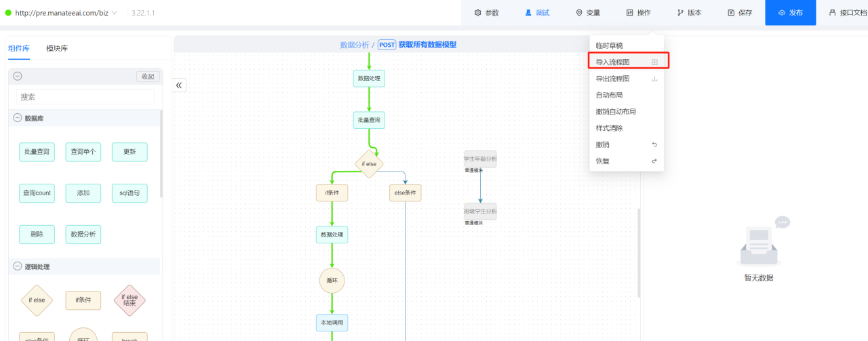
Task: Select the 学生年龄分析 module node
Action: click(480, 159)
